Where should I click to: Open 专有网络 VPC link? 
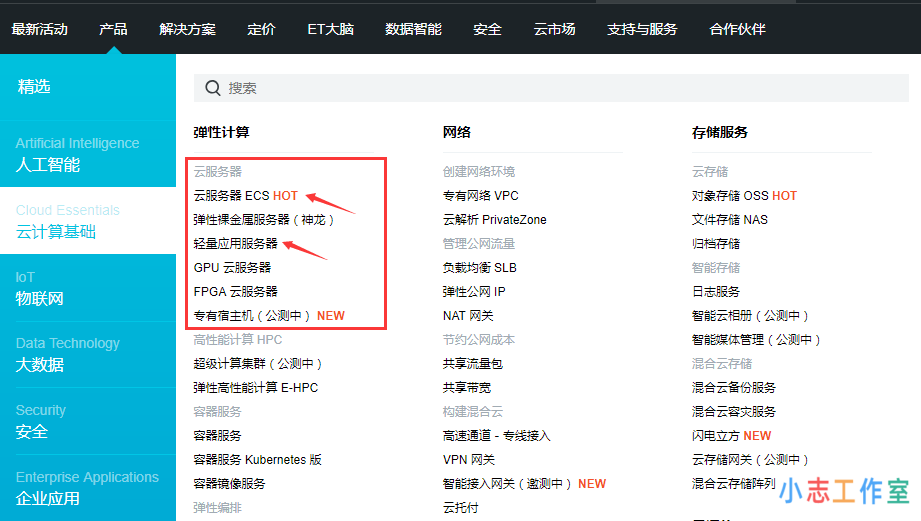[x=480, y=196]
